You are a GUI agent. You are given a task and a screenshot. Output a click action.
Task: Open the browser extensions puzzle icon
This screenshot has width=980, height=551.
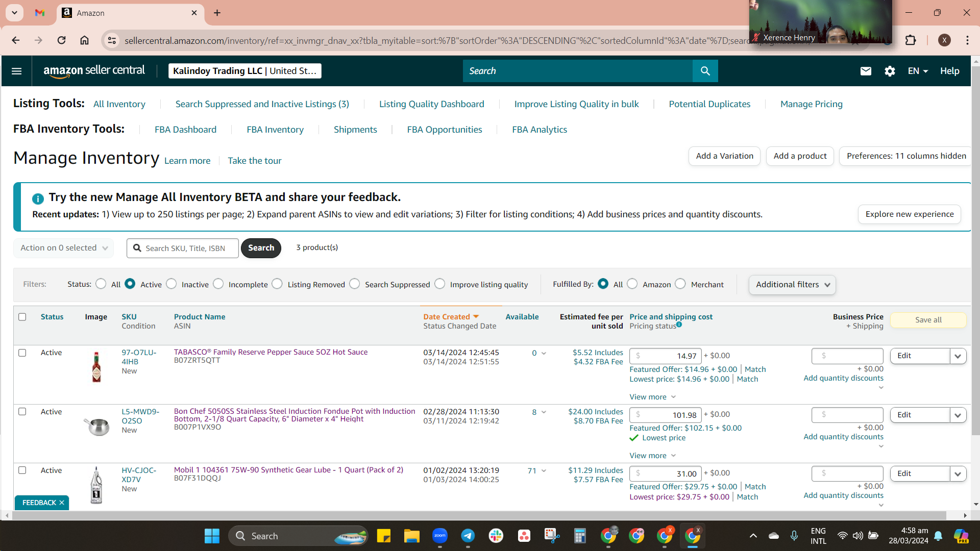click(x=911, y=40)
